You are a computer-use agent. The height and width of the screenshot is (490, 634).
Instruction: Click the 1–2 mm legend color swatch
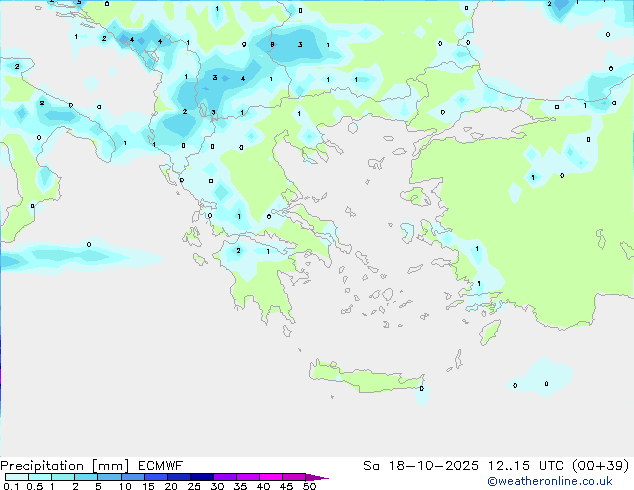(x=63, y=477)
